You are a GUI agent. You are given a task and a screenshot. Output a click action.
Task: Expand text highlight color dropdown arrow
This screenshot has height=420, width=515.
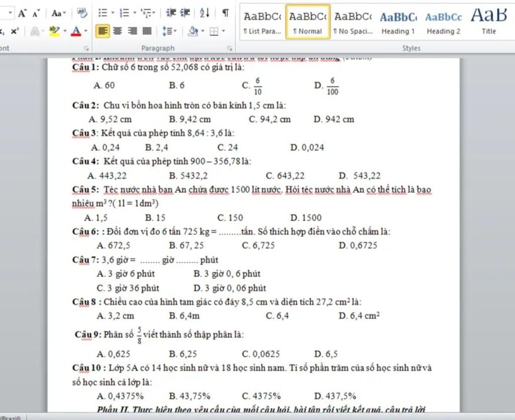point(65,31)
